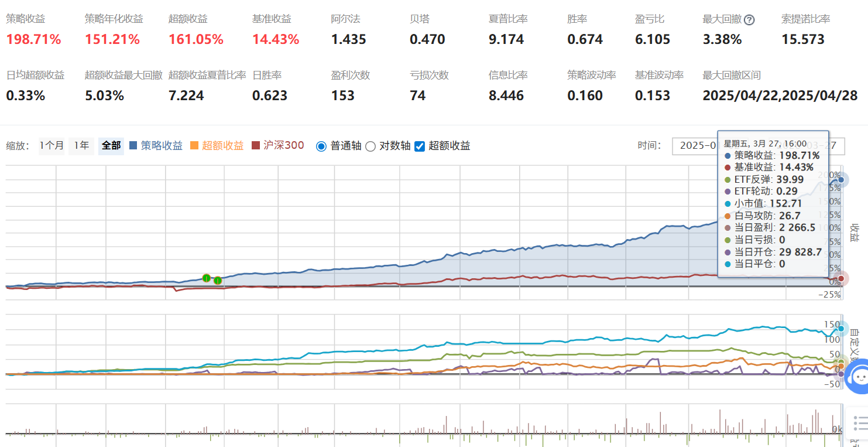Zoom the chart to 1年
This screenshot has width=868, height=447.
pyautogui.click(x=81, y=145)
